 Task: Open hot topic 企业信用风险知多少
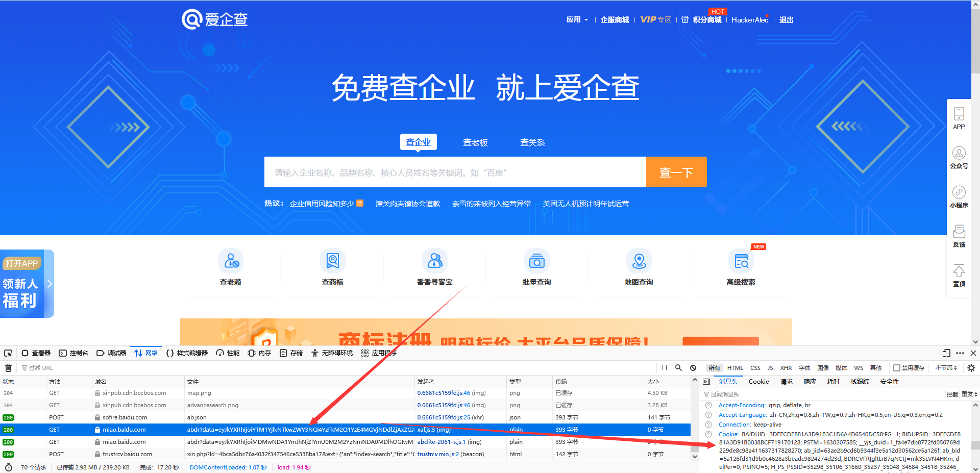(x=322, y=204)
